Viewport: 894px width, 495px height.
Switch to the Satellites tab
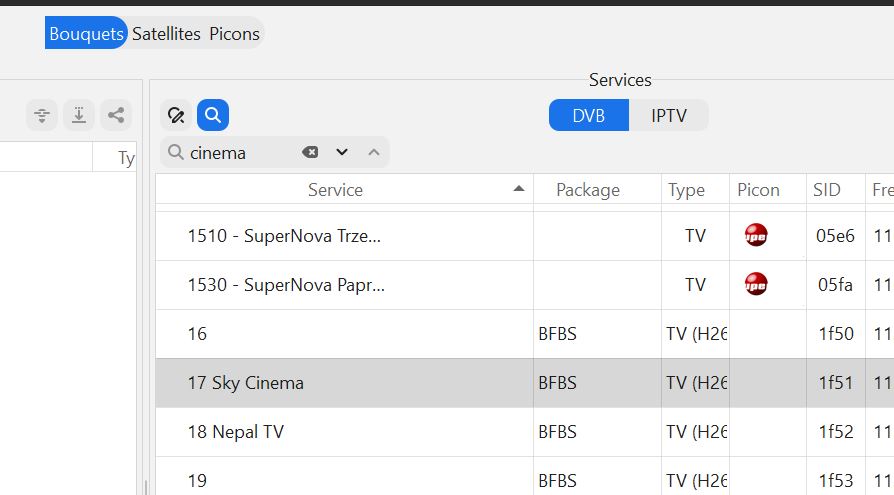point(166,34)
